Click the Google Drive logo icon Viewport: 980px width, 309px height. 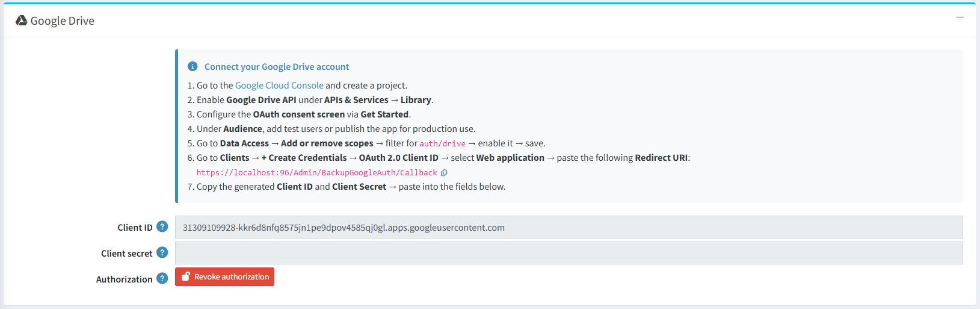click(x=21, y=20)
